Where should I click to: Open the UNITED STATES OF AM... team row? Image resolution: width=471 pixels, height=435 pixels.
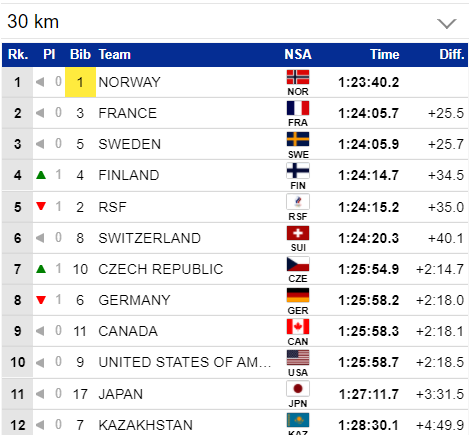coord(235,362)
